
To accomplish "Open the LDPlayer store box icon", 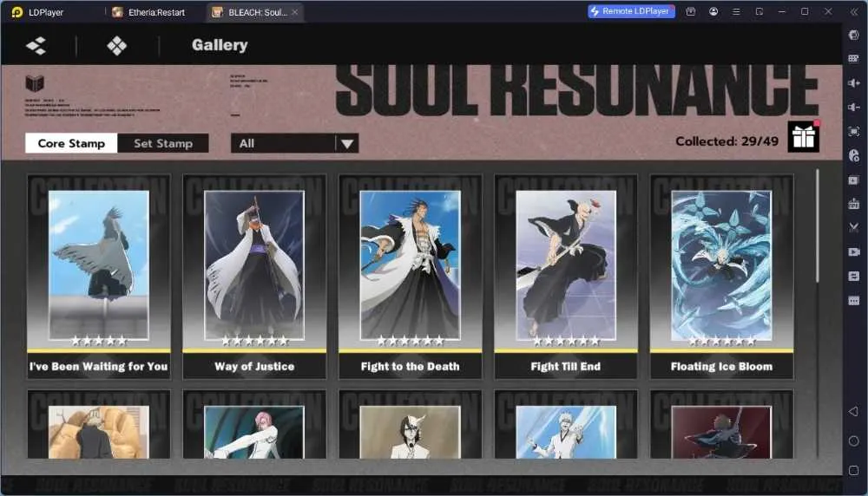I will (690, 11).
